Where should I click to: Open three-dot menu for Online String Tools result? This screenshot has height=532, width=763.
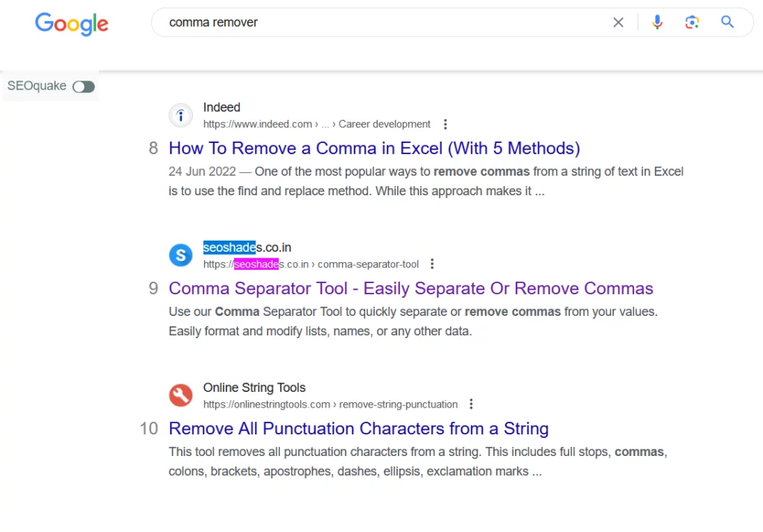[471, 404]
